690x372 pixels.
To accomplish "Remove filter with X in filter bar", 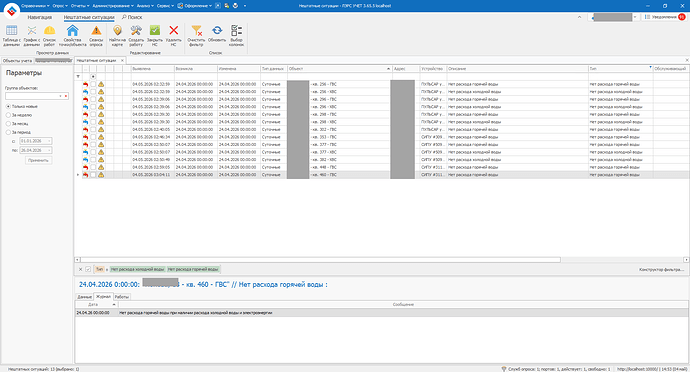I will click(80, 269).
